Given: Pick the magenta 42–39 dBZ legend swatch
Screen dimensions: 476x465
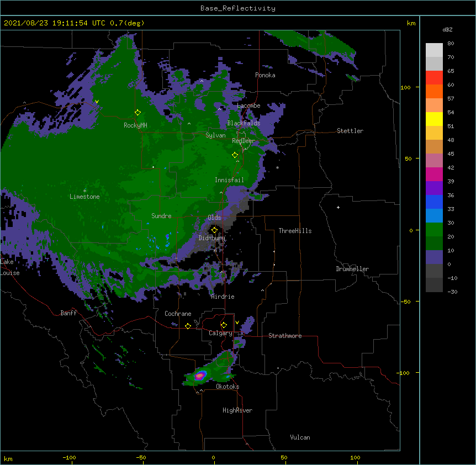Looking at the screenshot, I should (434, 175).
